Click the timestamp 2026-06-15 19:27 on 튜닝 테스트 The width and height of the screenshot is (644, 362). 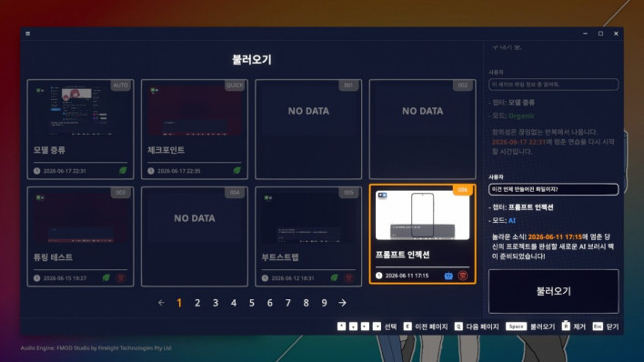coord(65,278)
